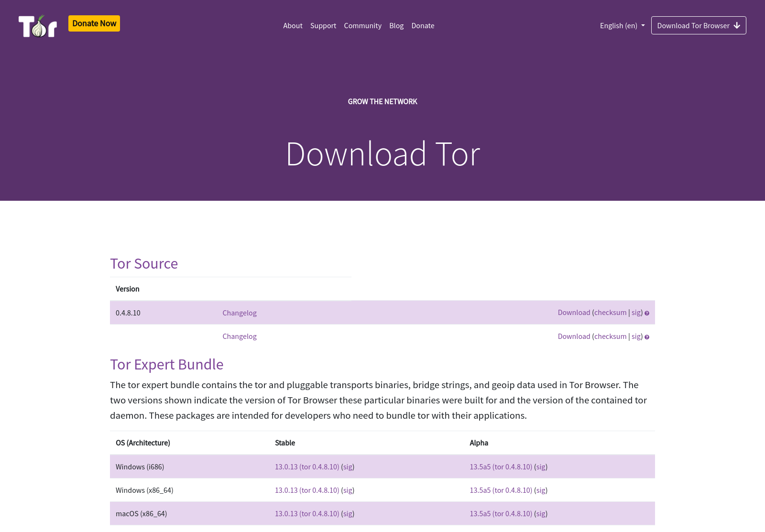
Task: Download stable 13.0.13 for macOS (x86_64)
Action: click(307, 514)
